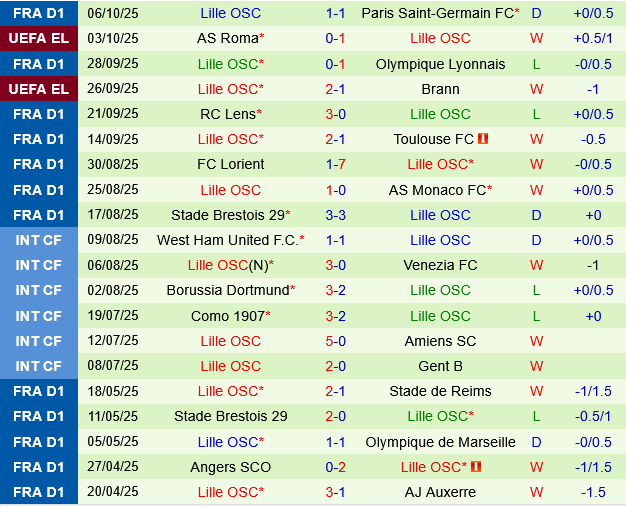The height and width of the screenshot is (508, 626).
Task: Click the UEFA EL label for the 03/10/25 match
Action: (38, 38)
